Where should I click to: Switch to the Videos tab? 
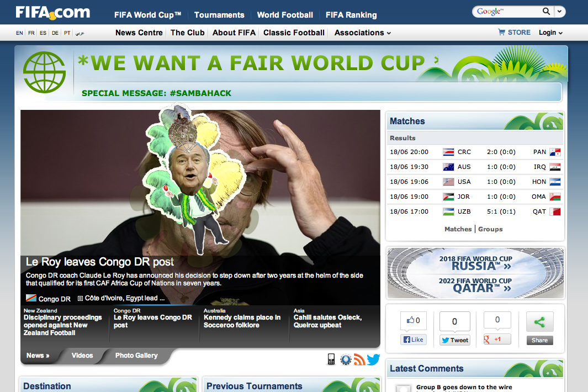(x=82, y=356)
